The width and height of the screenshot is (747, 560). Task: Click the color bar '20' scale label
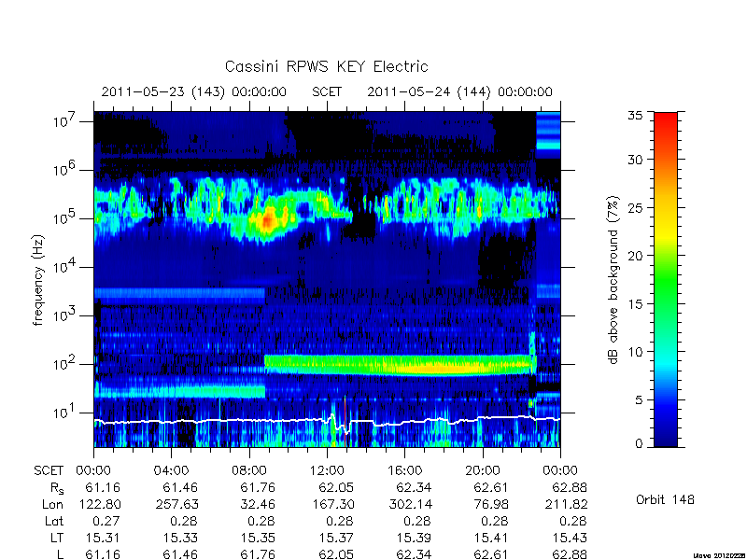[x=636, y=256]
